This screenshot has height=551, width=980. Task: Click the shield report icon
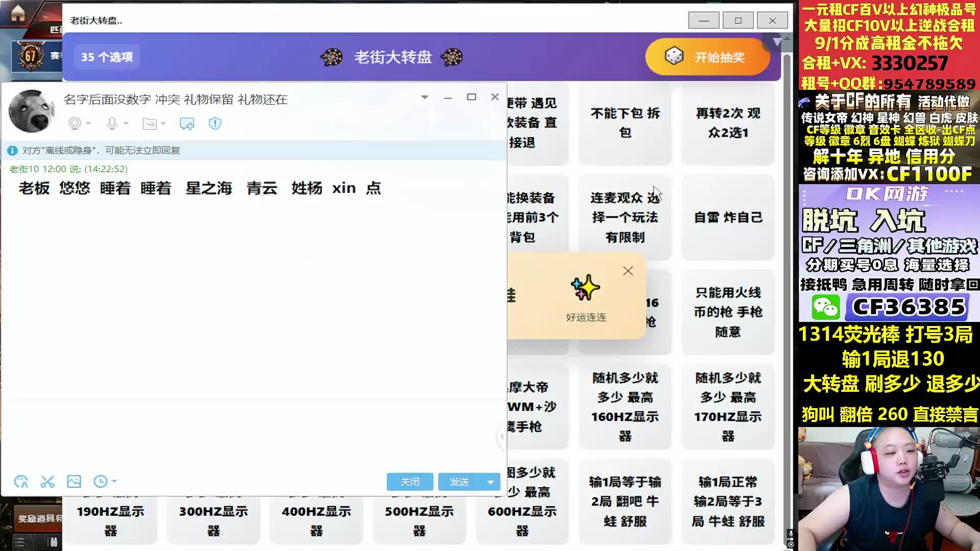(215, 123)
